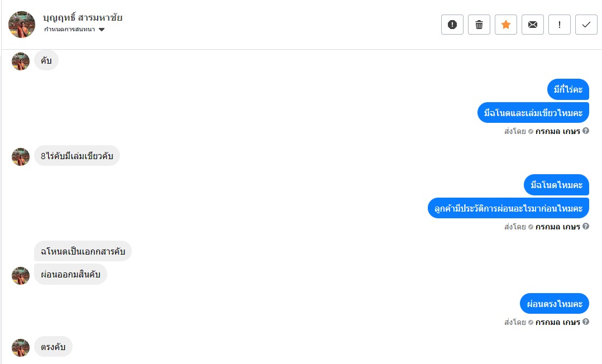Click small badge icon before sender name under ลูกค้ามีประวัติการผ่อน
Viewport: 602px width, 364px height.
pos(531,227)
